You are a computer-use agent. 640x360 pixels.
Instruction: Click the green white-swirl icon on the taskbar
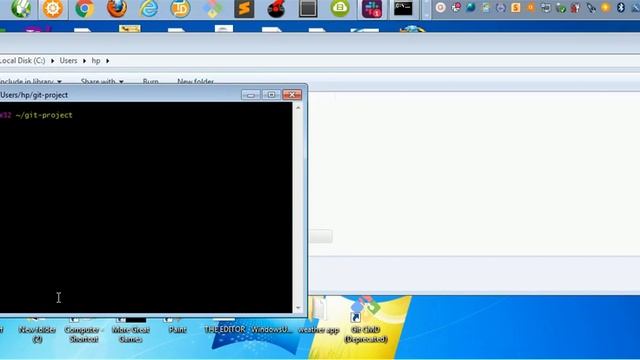pyautogui.click(x=20, y=8)
